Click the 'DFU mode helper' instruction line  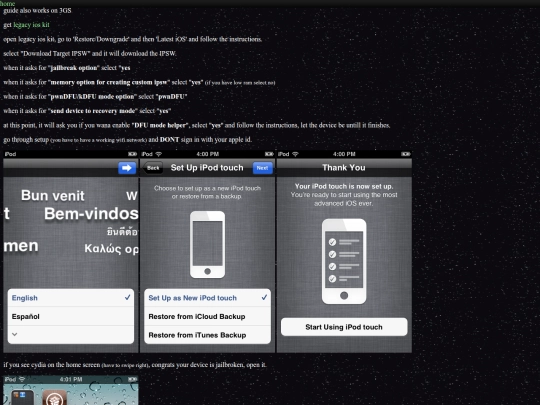(x=197, y=125)
